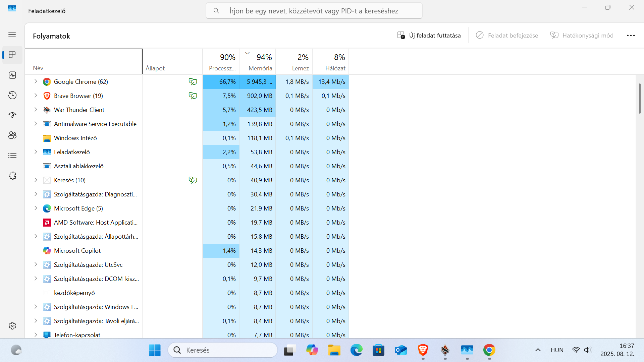This screenshot has width=644, height=362.
Task: Click efficiency leaf icon on Chrome row
Action: [193, 82]
